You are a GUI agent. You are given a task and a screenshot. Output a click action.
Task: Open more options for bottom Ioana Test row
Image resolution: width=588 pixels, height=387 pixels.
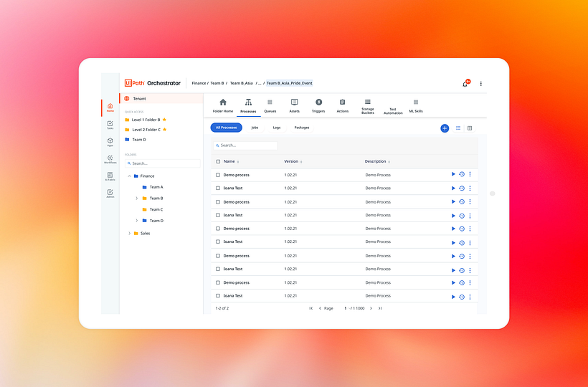coord(470,297)
